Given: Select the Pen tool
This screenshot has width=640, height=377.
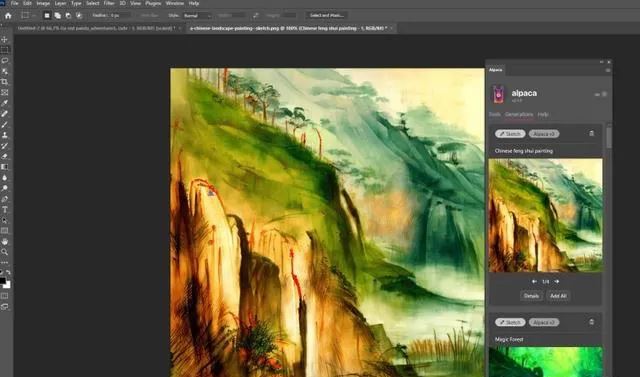Looking at the screenshot, I should click(x=4, y=199).
